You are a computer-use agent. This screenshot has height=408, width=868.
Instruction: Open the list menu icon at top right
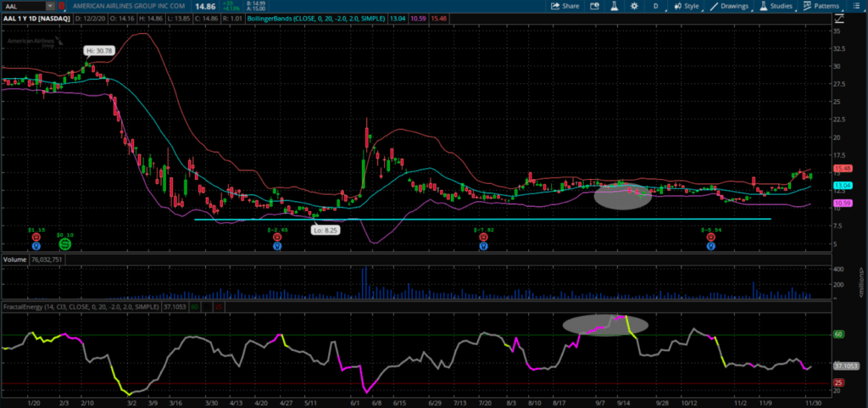[x=854, y=6]
